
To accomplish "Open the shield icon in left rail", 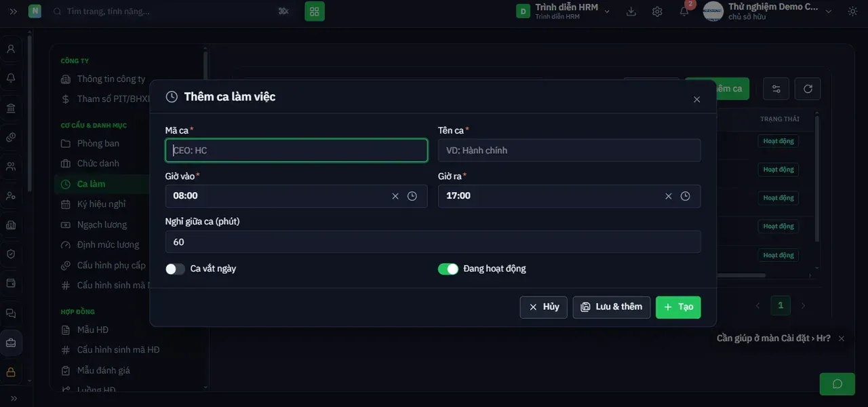I will pos(11,254).
